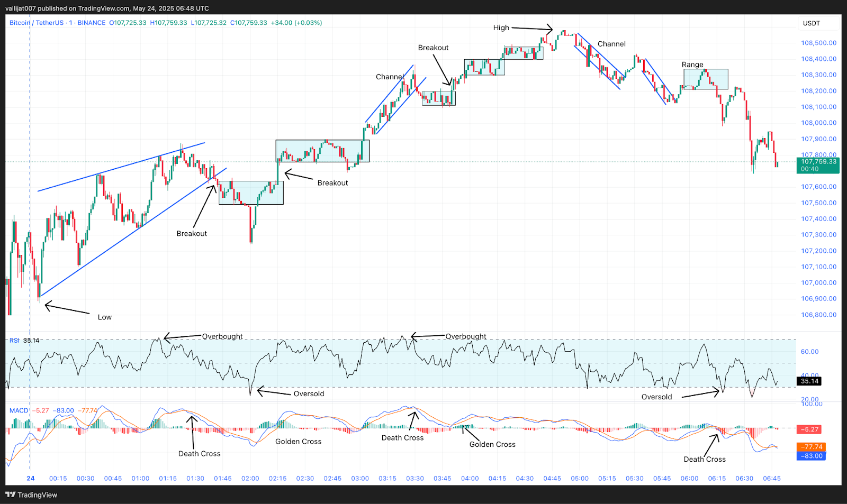Click the 01:30 time axis label
The width and height of the screenshot is (847, 504).
pyautogui.click(x=195, y=478)
